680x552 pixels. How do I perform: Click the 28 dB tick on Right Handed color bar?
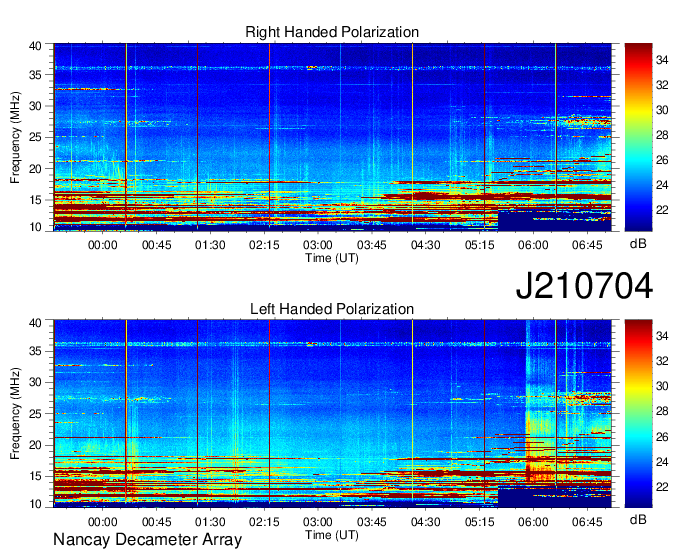coord(662,135)
